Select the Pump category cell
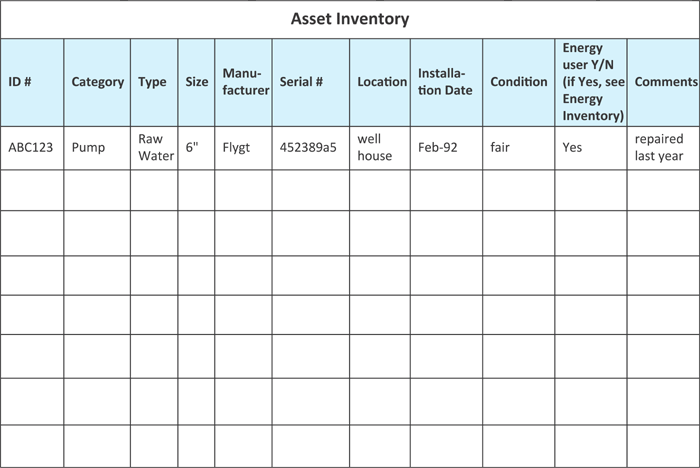The image size is (700, 468). tap(97, 148)
